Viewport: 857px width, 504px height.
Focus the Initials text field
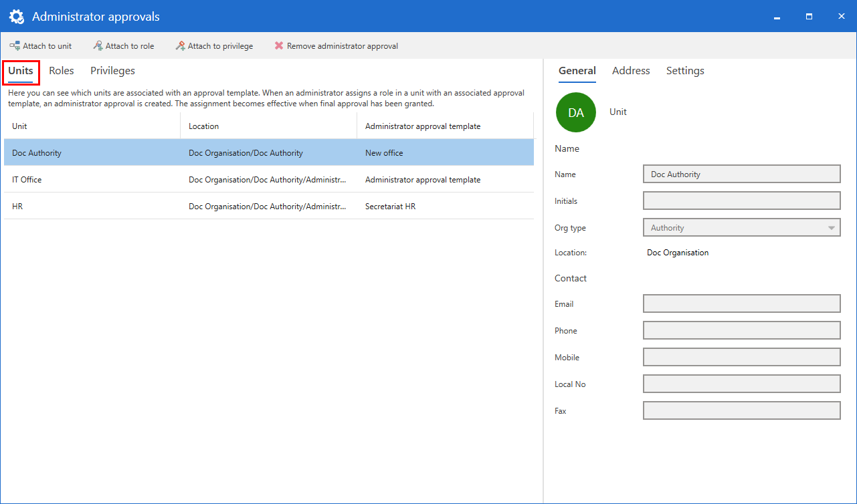(x=741, y=201)
